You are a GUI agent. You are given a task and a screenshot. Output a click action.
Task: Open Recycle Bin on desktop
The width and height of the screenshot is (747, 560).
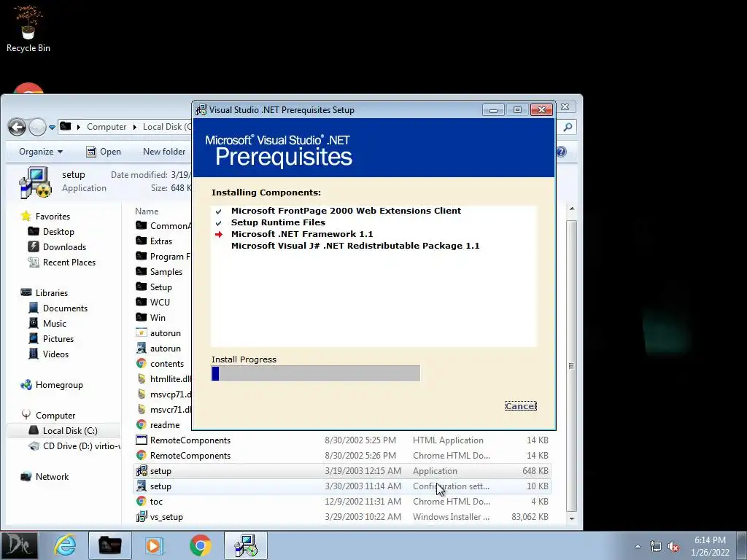[28, 28]
